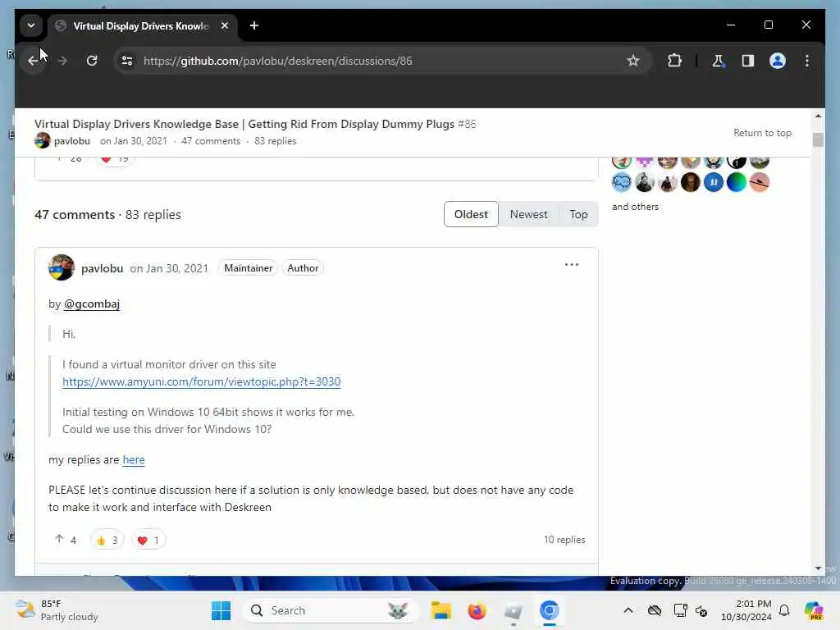Open the browser profile avatar menu

pos(778,61)
